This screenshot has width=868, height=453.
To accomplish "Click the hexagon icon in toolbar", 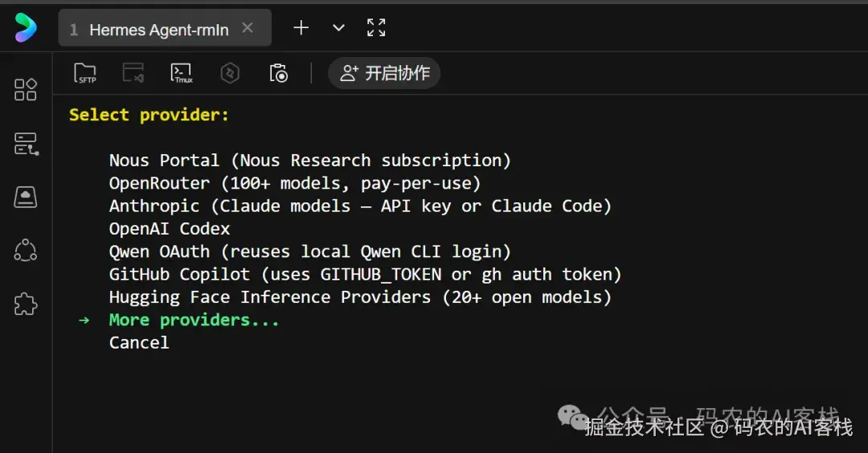I will point(230,74).
